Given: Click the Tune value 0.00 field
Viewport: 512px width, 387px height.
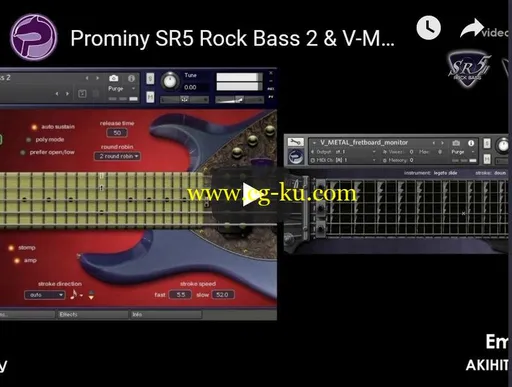Looking at the screenshot, I should click(191, 87).
